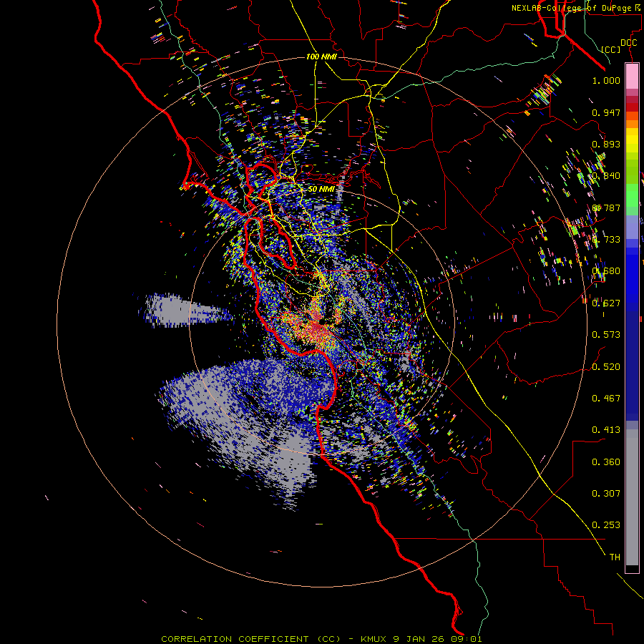The image size is (644, 644).
Task: Select the 0.573 legend value
Action: pos(606,335)
